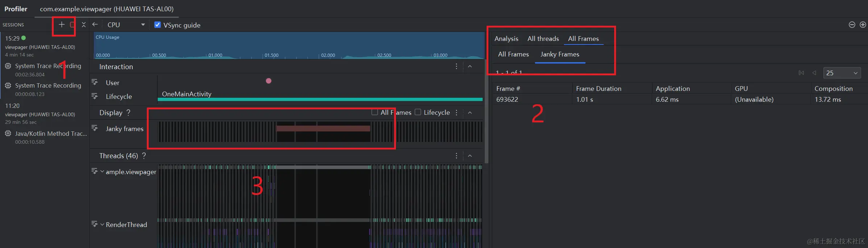Open Display section more-options menu
The image size is (868, 248).
point(456,113)
